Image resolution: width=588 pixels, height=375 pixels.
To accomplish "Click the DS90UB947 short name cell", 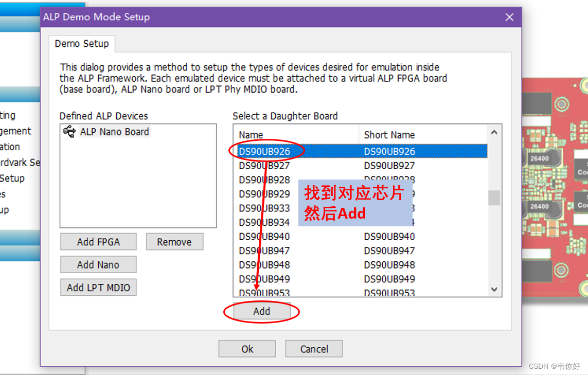I will pyautogui.click(x=389, y=251).
